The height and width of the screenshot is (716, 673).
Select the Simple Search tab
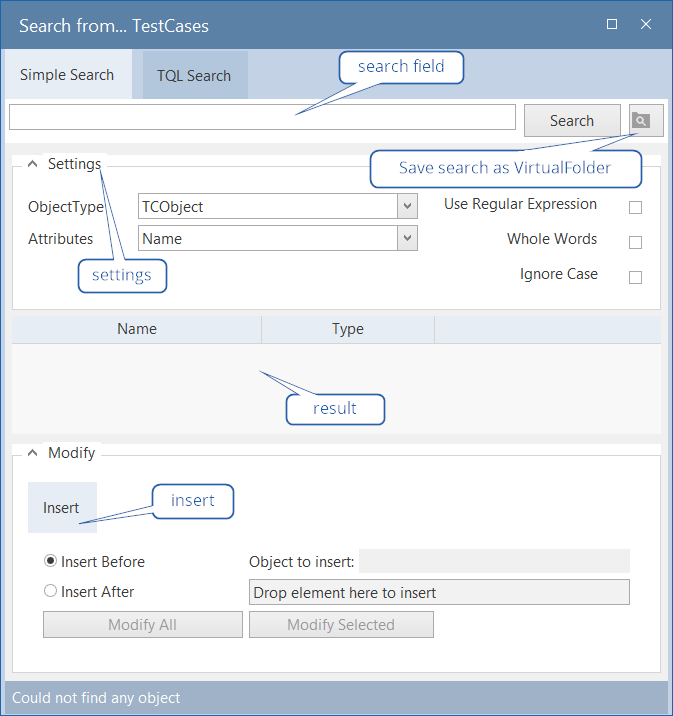(67, 75)
